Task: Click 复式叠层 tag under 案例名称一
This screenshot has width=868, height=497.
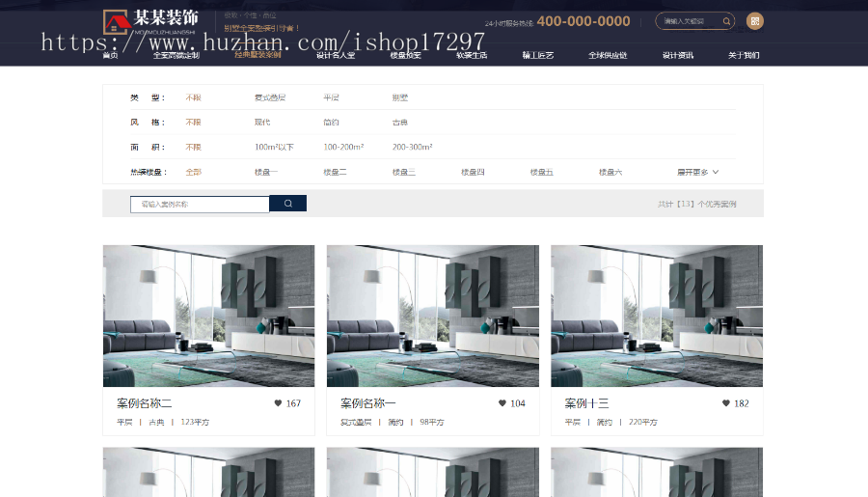Action: 356,422
